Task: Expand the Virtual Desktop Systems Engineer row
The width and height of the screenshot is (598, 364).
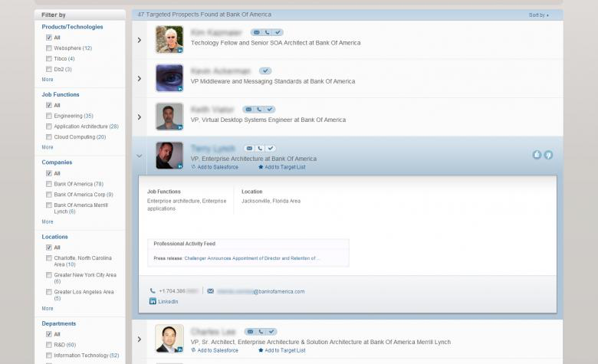Action: (x=140, y=117)
